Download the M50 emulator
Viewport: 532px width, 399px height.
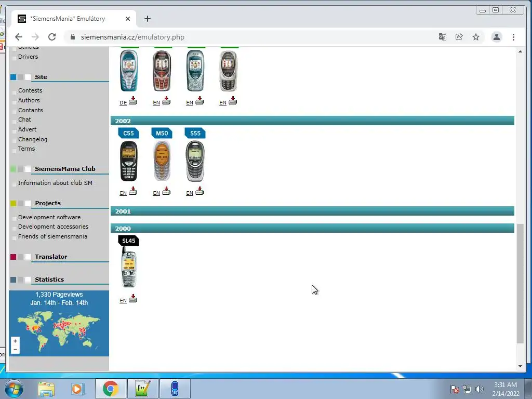click(x=166, y=191)
